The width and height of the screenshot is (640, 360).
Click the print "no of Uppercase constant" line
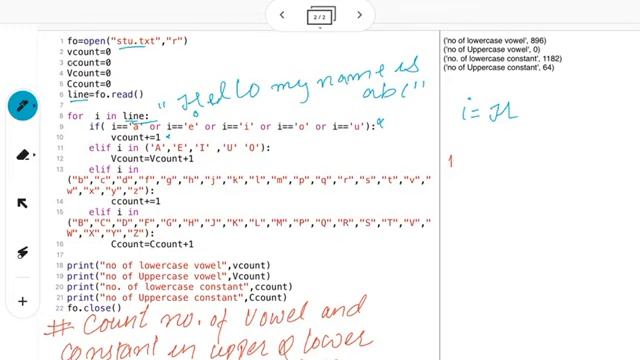177,298
